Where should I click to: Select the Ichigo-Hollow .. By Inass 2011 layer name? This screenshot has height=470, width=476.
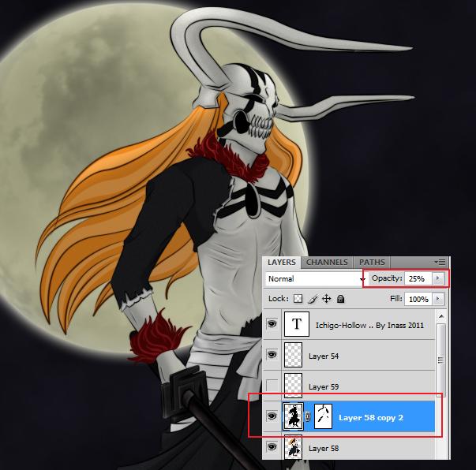(x=369, y=326)
